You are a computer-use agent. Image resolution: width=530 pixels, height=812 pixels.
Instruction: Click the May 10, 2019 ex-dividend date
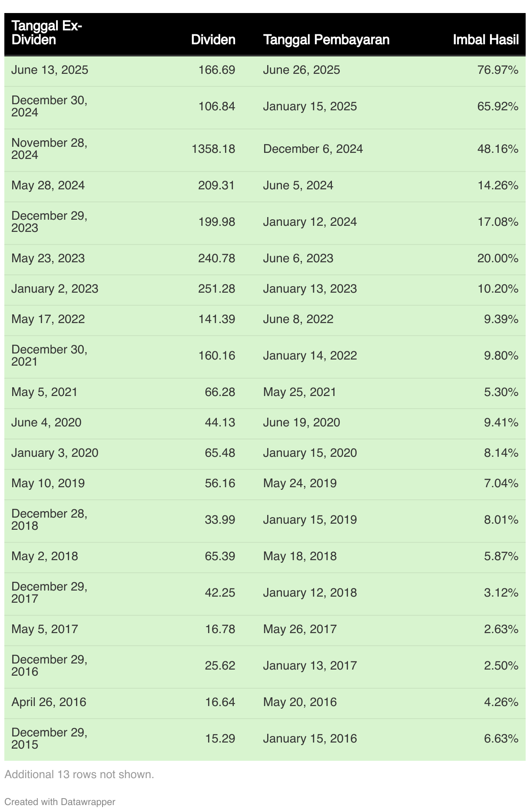coord(48,483)
